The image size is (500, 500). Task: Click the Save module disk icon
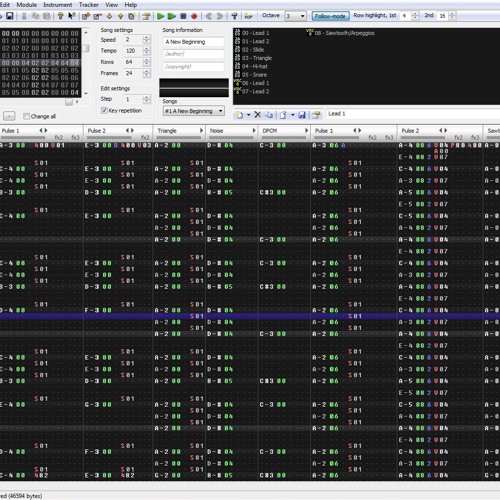coord(9,16)
